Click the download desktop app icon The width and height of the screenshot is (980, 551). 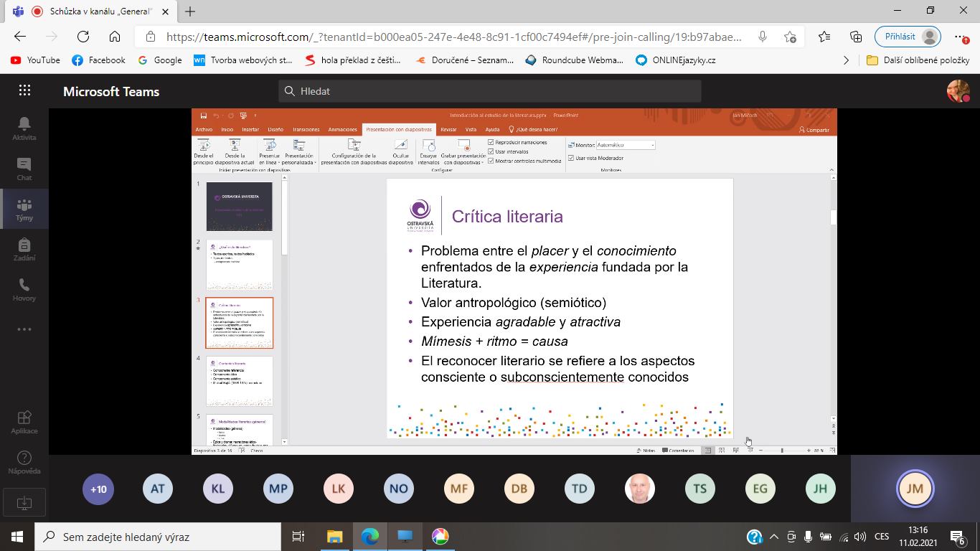tap(24, 503)
